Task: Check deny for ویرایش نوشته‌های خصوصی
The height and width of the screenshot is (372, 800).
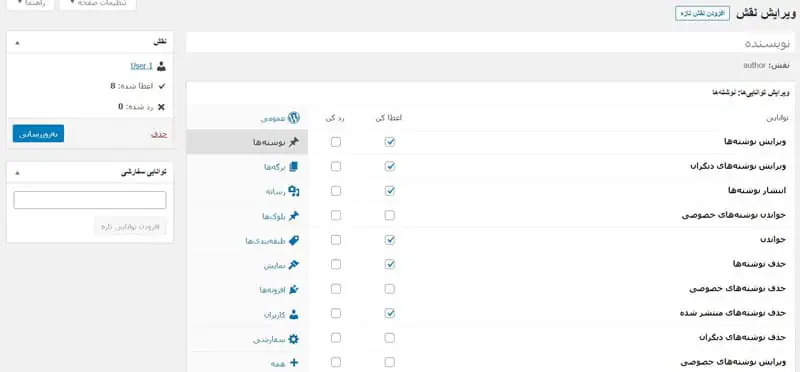Action: (336, 362)
